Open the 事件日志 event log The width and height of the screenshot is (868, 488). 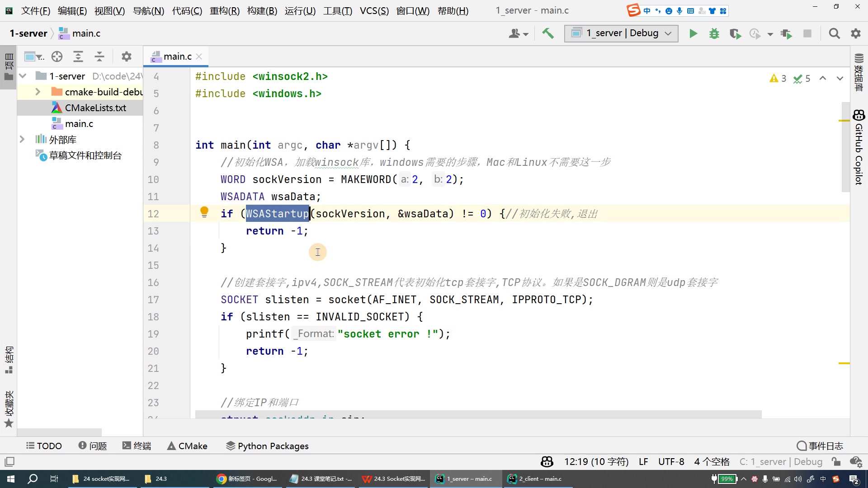820,446
